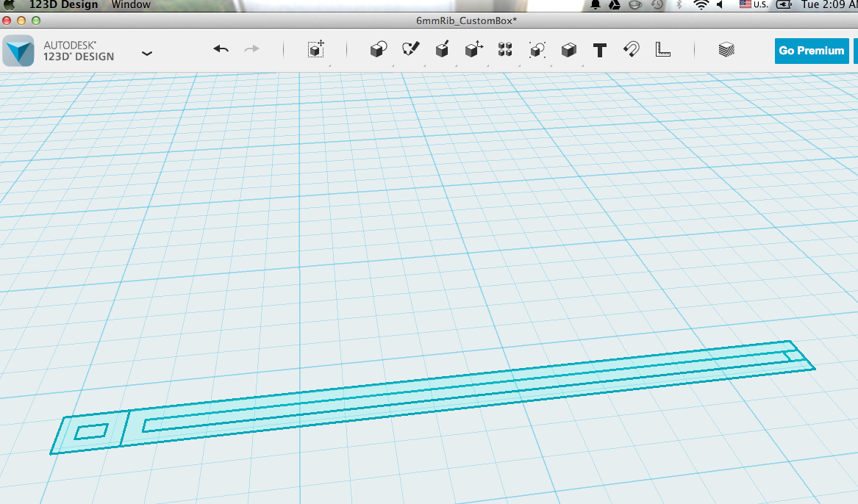
Task: Click the Google Drive menu bar icon
Action: [x=615, y=5]
